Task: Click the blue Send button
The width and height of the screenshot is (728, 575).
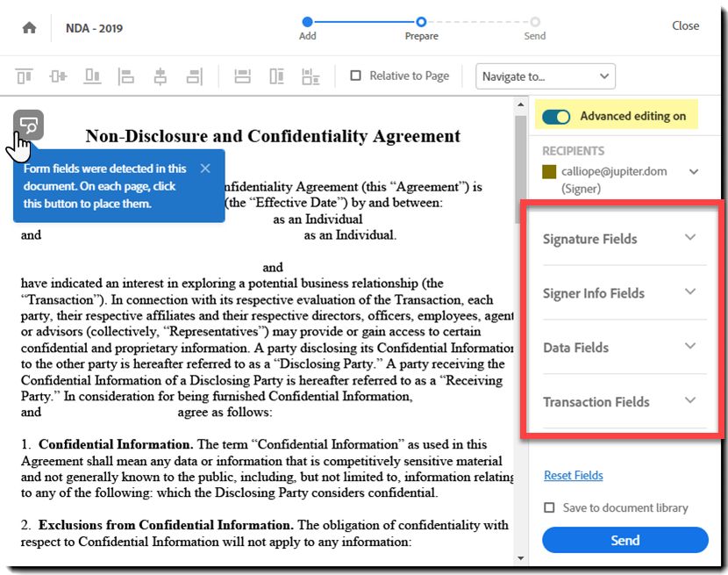Action: [x=625, y=540]
